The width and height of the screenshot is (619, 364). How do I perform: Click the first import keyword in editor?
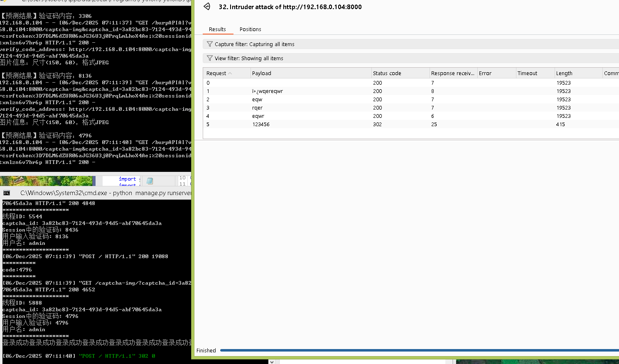pyautogui.click(x=127, y=179)
